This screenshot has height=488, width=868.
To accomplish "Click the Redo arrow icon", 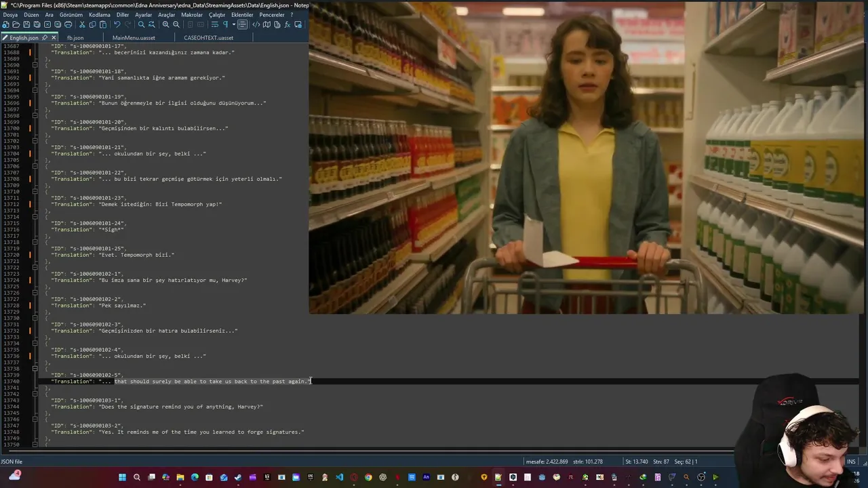I will pyautogui.click(x=127, y=24).
